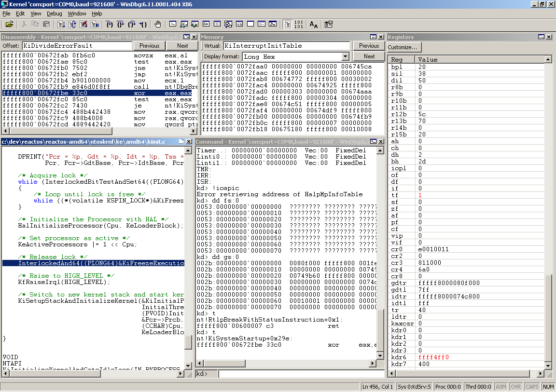556x392 pixels.
Task: Enable Source mode on toolbar button
Action: pyautogui.click(x=288, y=24)
